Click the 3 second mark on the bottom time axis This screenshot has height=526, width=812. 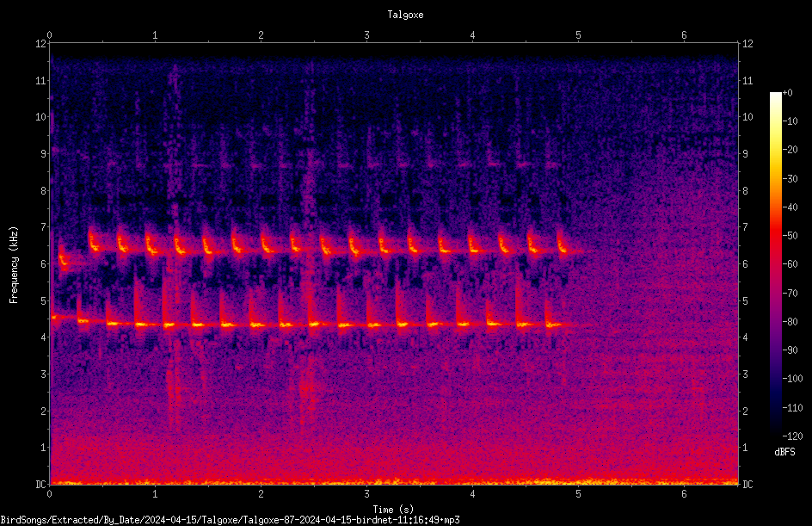(366, 494)
